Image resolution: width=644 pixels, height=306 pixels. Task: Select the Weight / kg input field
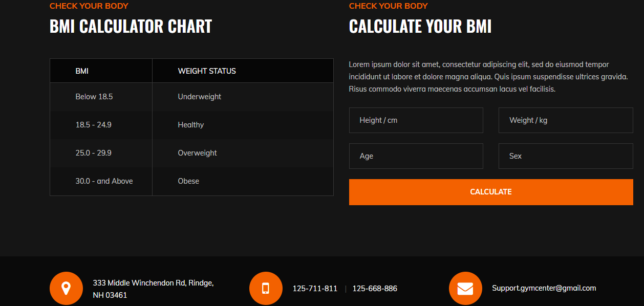pyautogui.click(x=566, y=120)
